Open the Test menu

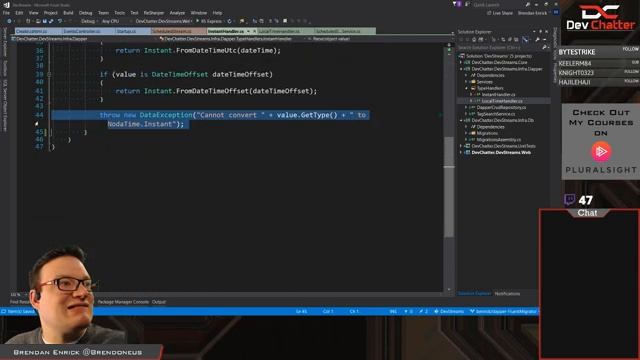(134, 13)
